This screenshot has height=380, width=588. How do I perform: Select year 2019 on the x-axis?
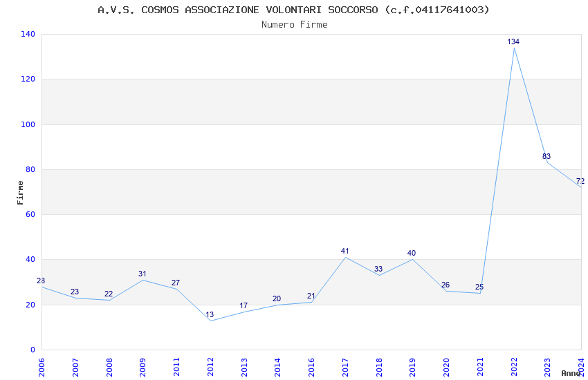(x=412, y=367)
